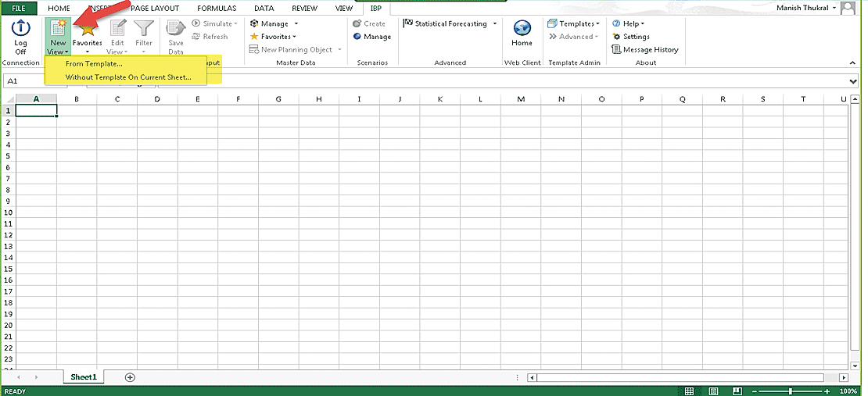Switch to Page Break Preview in status bar
This screenshot has width=868, height=396.
coord(738,391)
